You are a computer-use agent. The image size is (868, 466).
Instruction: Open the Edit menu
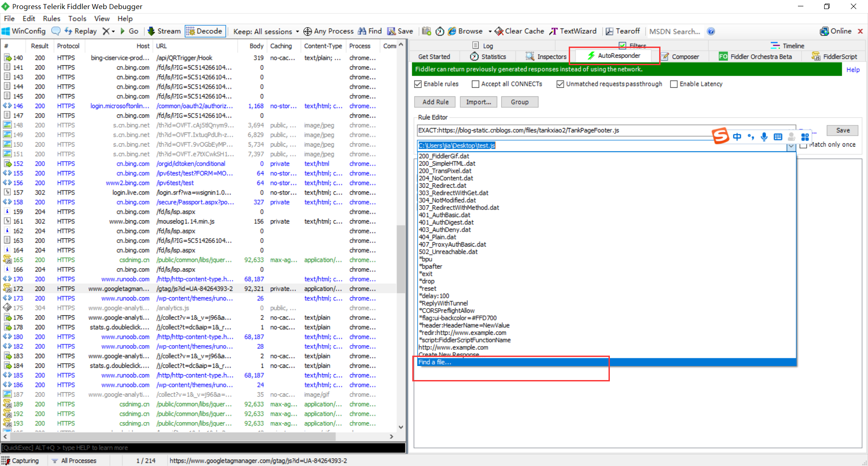click(28, 19)
